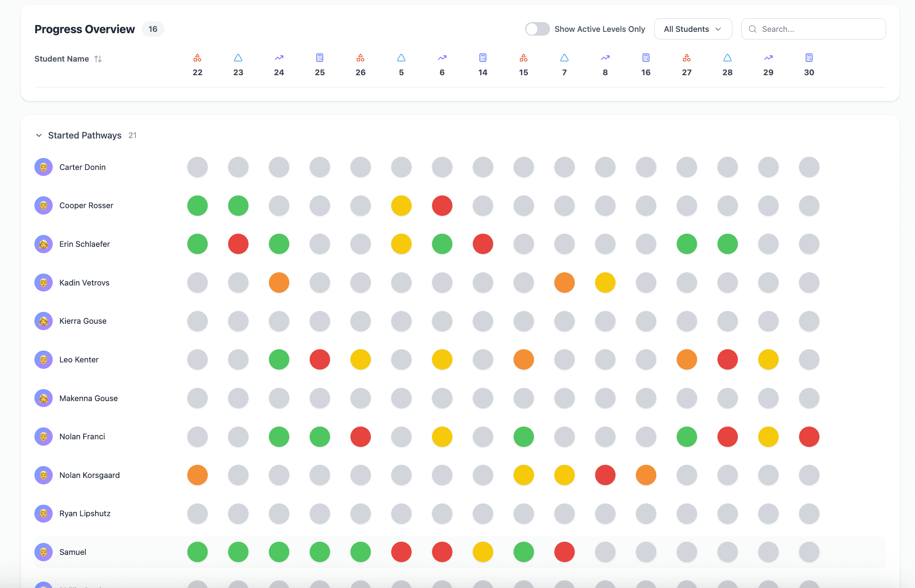Viewport: 915px width, 588px height.
Task: Click Leo Kenter's red dot under level 25
Action: tap(320, 360)
